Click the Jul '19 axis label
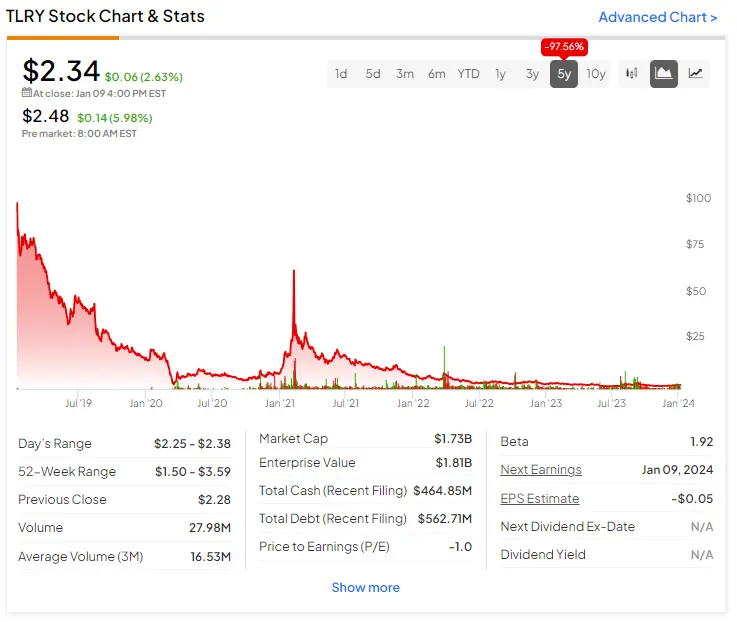 pos(78,403)
